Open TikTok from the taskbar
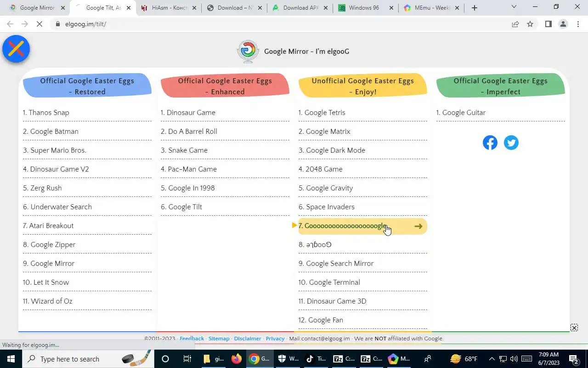This screenshot has height=368, width=588. coord(316,359)
